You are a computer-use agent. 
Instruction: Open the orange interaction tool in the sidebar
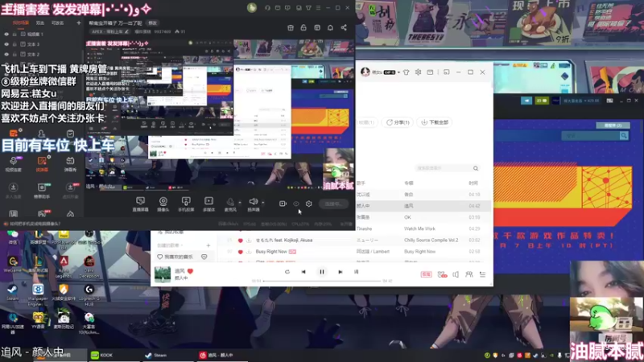(x=42, y=164)
